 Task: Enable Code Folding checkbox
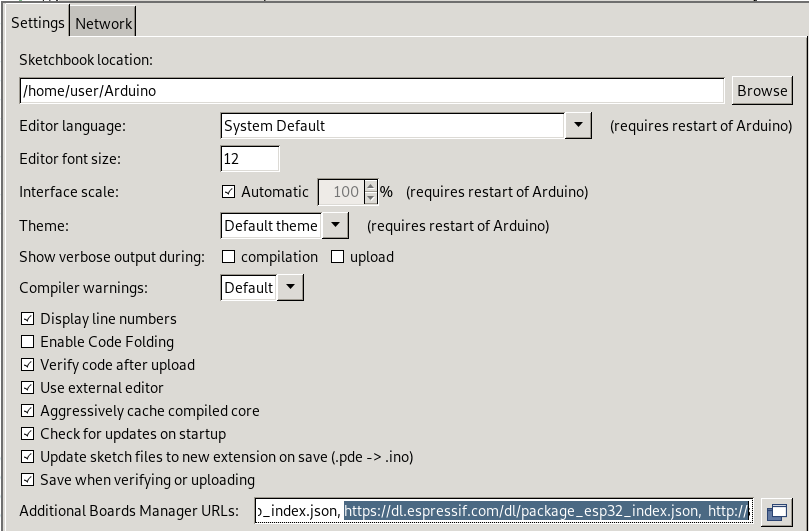27,342
